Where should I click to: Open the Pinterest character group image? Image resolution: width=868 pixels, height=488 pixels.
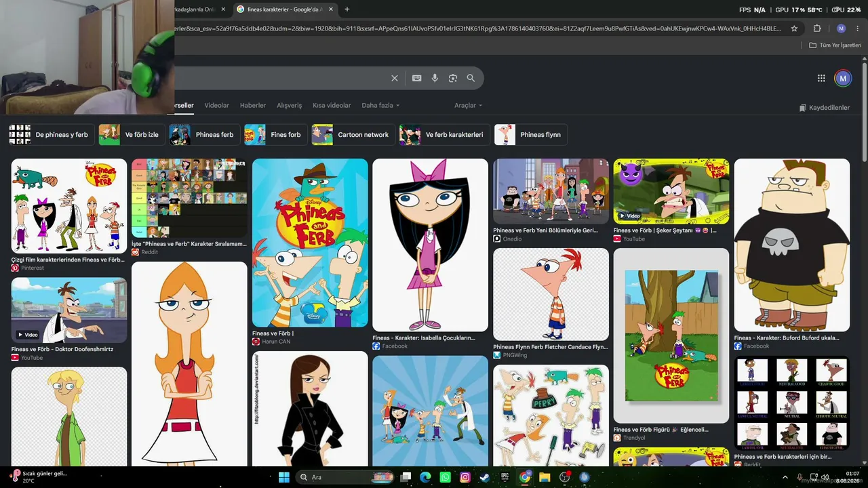[69, 206]
